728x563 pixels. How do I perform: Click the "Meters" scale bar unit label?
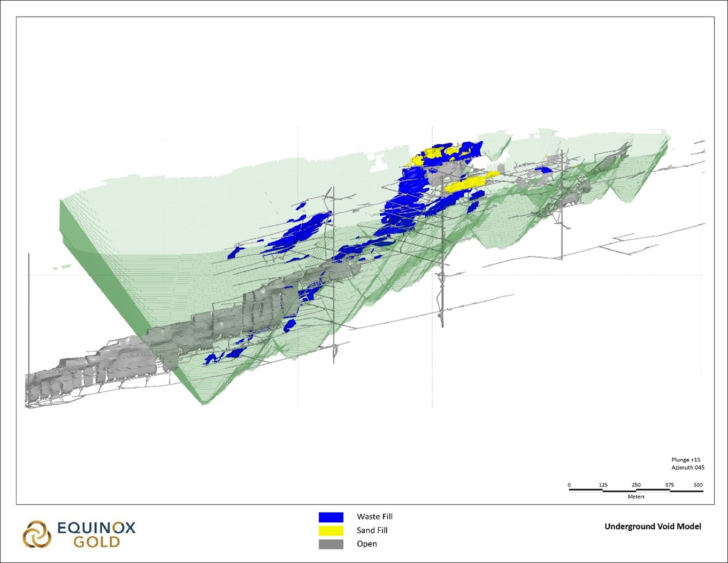coord(636,497)
